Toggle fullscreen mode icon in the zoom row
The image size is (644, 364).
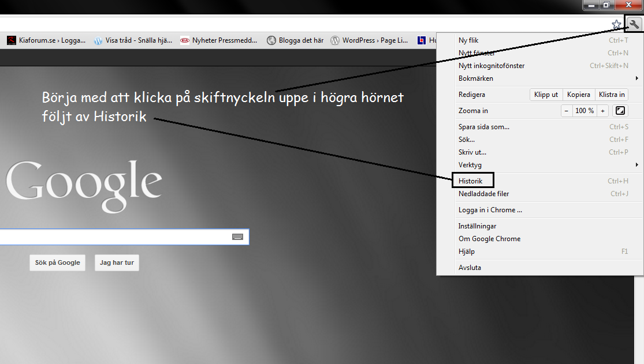[x=620, y=111]
